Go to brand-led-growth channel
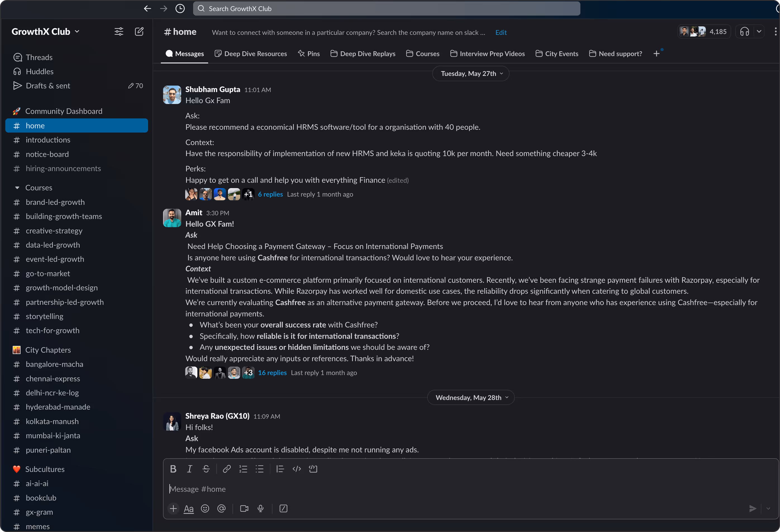780x532 pixels. 77,202
